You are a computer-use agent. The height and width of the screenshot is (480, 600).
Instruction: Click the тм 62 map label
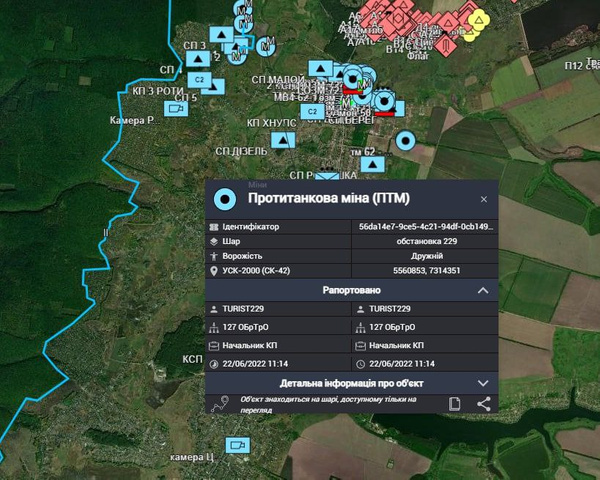(363, 152)
